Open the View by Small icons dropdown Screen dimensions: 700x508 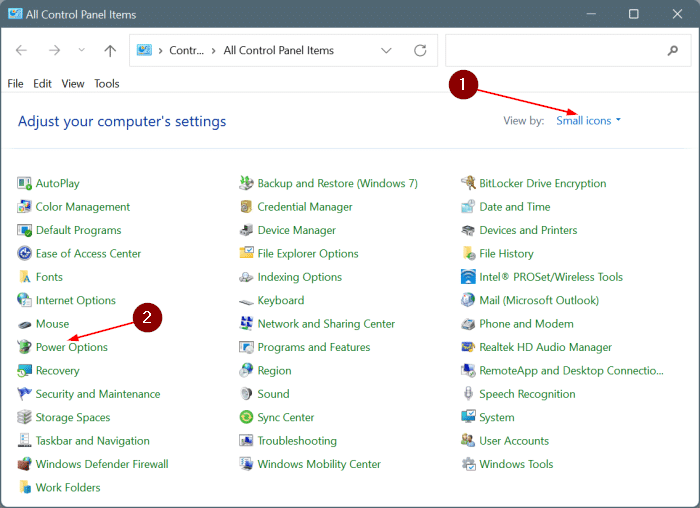588,121
